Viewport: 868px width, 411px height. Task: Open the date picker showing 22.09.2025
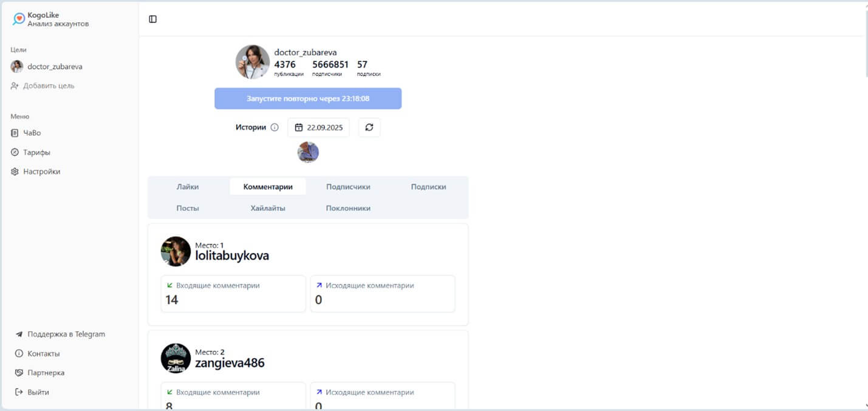point(318,128)
